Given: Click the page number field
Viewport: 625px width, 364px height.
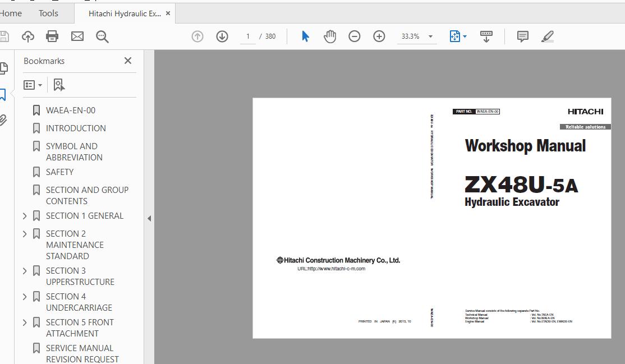Looking at the screenshot, I should point(248,36).
